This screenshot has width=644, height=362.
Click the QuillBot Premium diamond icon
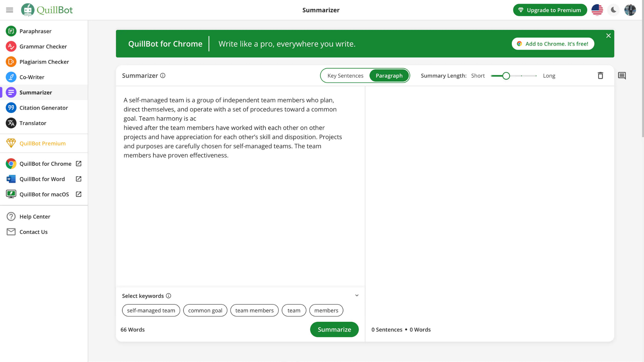[x=11, y=143]
